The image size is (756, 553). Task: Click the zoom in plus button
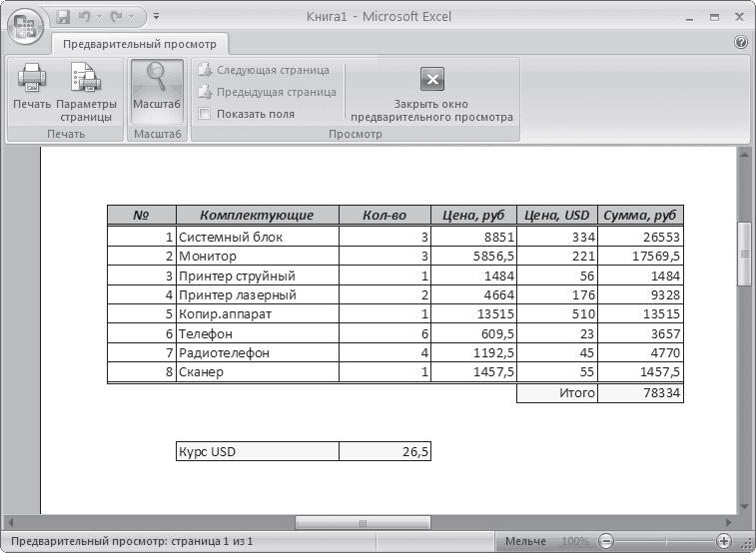[x=724, y=540]
